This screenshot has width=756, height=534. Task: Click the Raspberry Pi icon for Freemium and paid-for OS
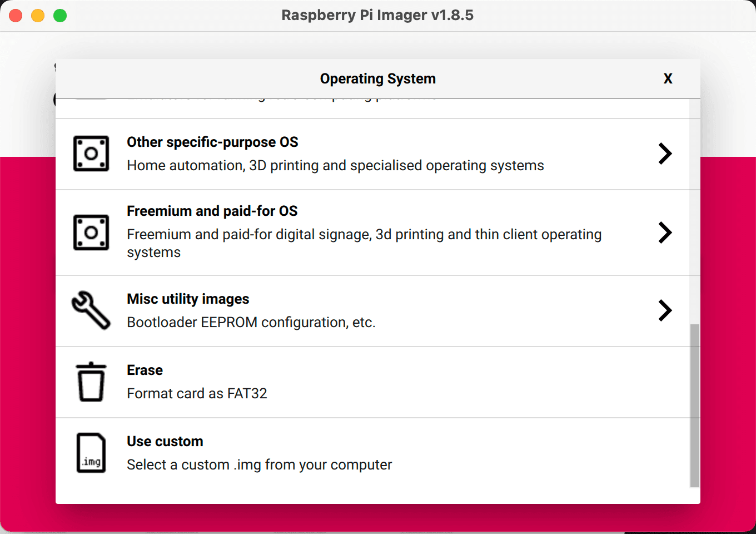pos(91,233)
